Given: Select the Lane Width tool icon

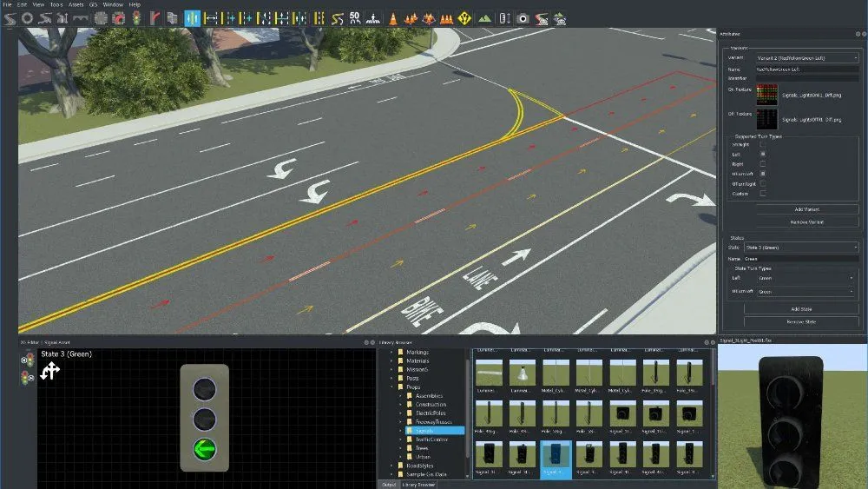Looking at the screenshot, I should (210, 18).
